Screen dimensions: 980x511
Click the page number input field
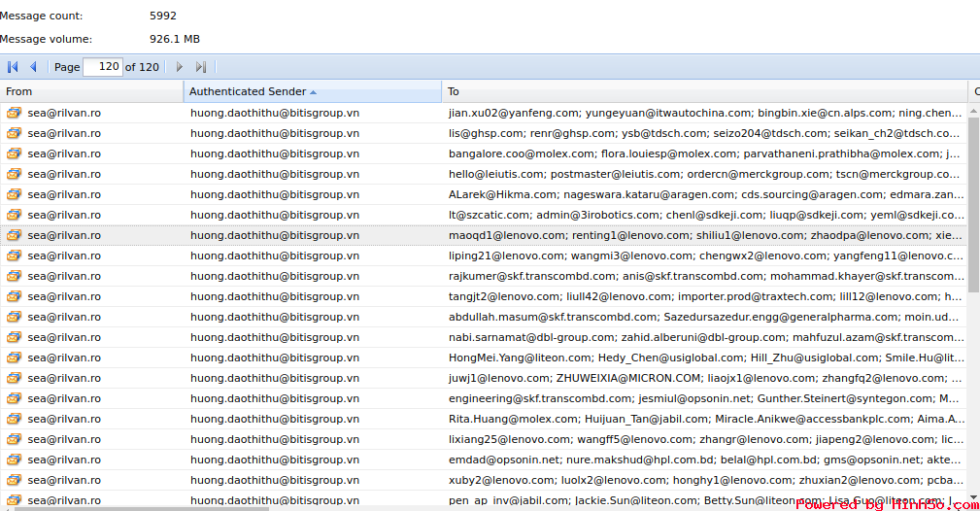tap(103, 67)
